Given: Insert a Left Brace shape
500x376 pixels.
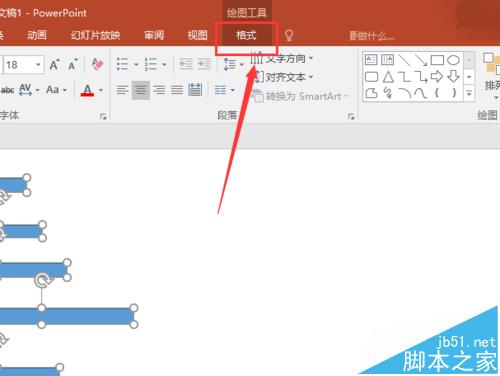Looking at the screenshot, I should [437, 93].
